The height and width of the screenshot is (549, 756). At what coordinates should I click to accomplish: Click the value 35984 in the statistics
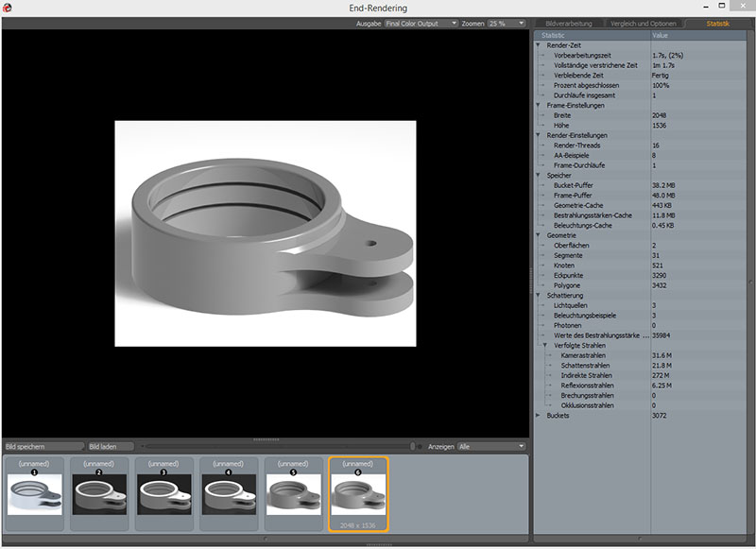click(x=661, y=335)
